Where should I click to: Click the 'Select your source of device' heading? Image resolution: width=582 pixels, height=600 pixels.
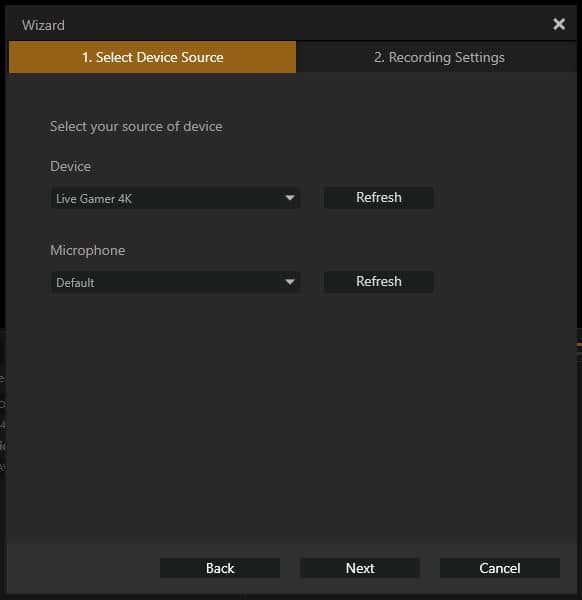pos(136,126)
